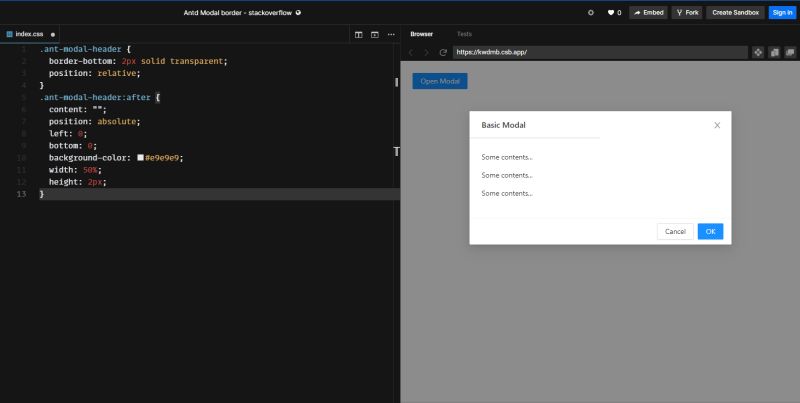
Task: Split the editor with the split view icon
Action: [359, 35]
